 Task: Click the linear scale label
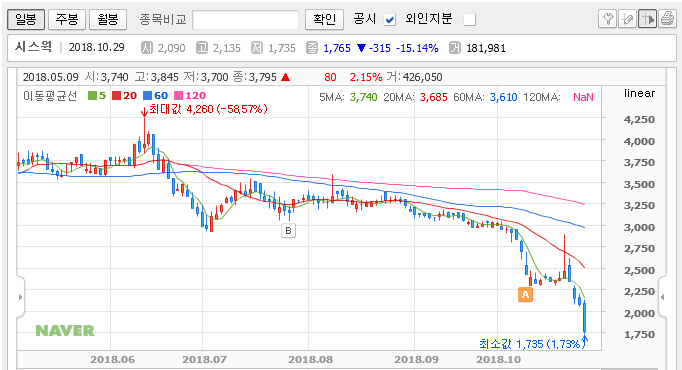639,93
